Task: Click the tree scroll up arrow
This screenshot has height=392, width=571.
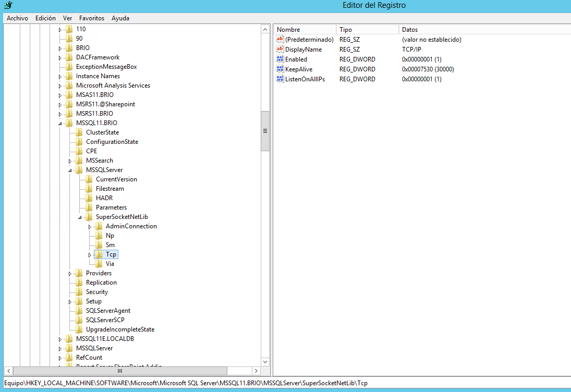Action: click(x=265, y=30)
